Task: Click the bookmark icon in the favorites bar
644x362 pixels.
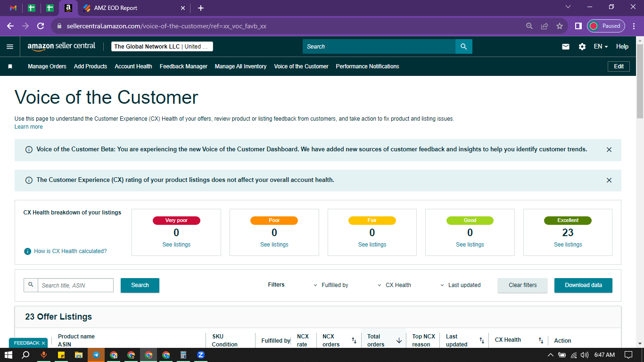Action: [10, 66]
